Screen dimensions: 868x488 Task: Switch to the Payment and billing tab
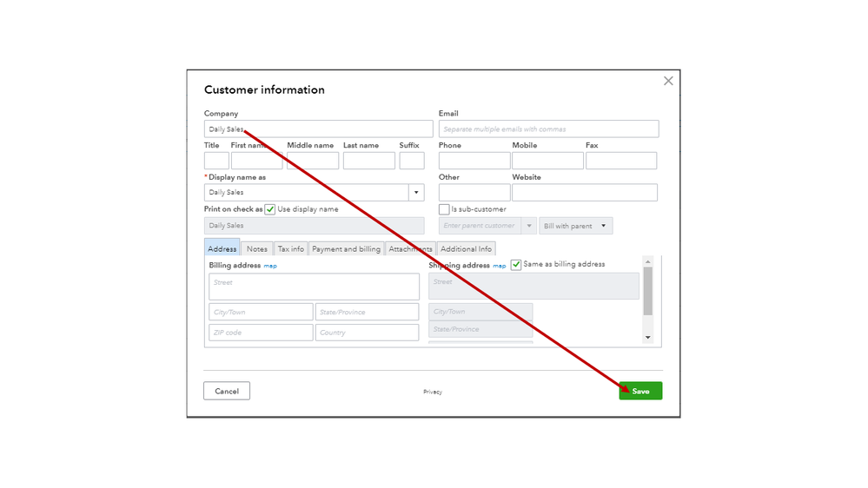(x=346, y=249)
